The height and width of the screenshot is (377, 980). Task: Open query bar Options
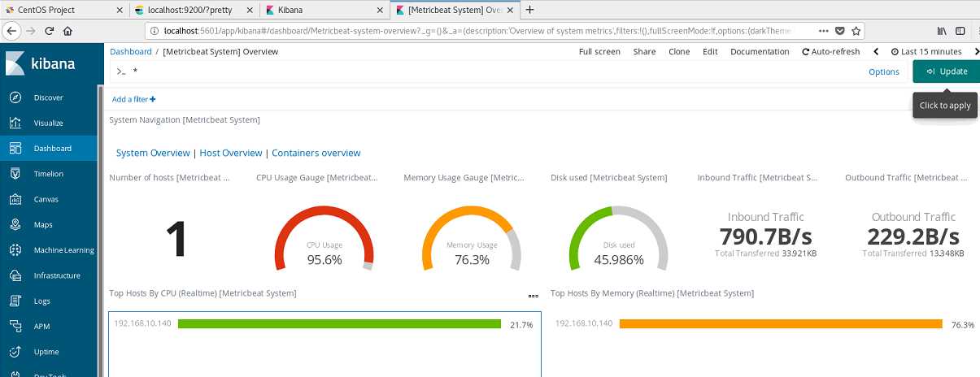point(884,71)
